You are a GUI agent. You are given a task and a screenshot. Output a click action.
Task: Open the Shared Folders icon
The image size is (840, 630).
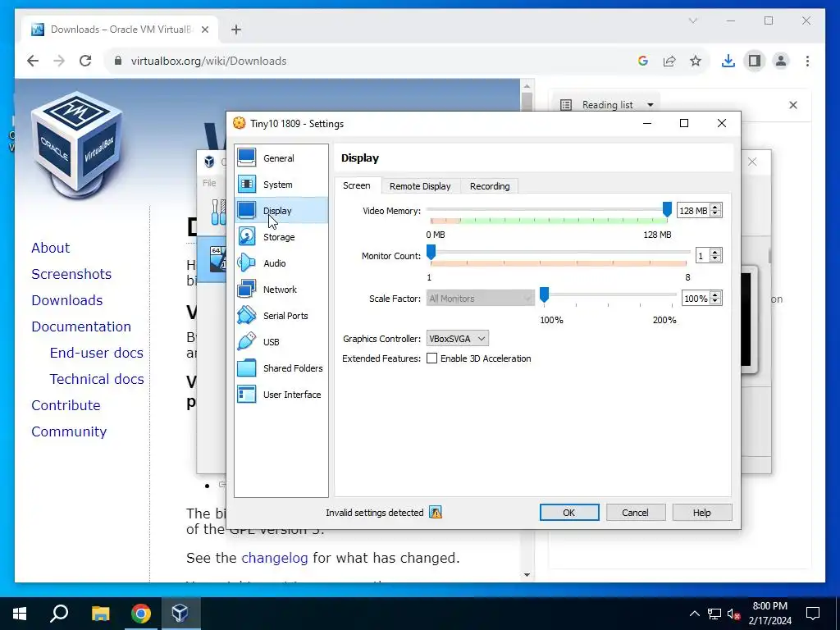[x=246, y=368]
